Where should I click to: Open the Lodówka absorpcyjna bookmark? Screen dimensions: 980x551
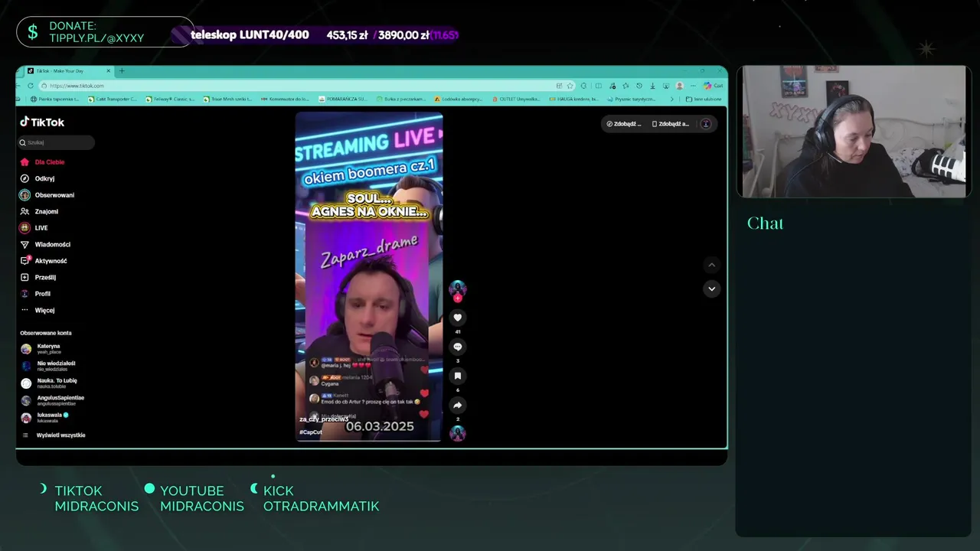[460, 99]
